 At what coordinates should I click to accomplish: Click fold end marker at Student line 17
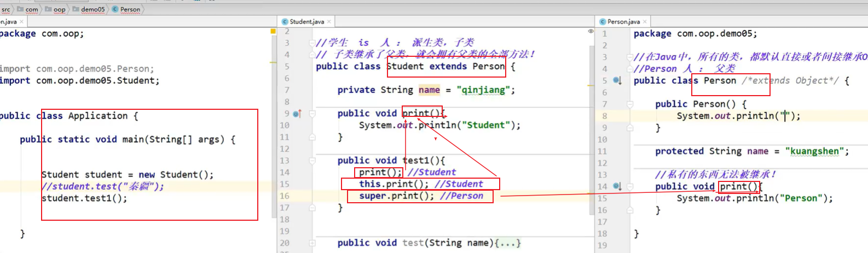coord(312,208)
